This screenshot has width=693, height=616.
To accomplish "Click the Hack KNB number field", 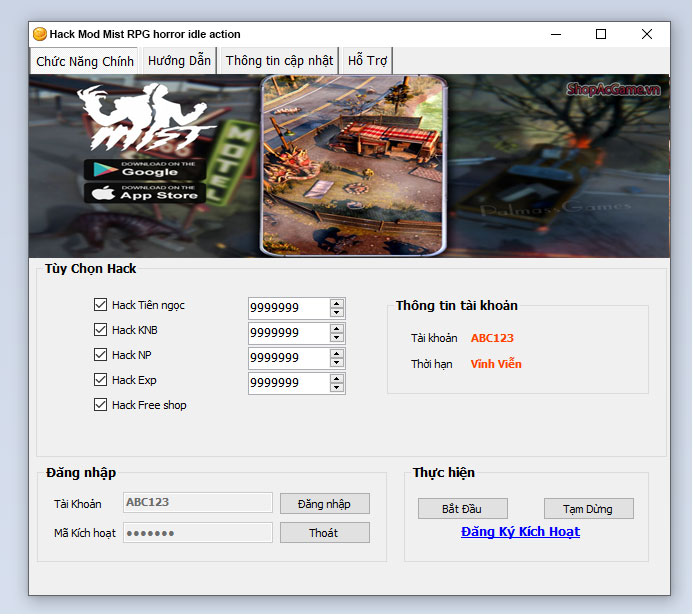I will [289, 333].
